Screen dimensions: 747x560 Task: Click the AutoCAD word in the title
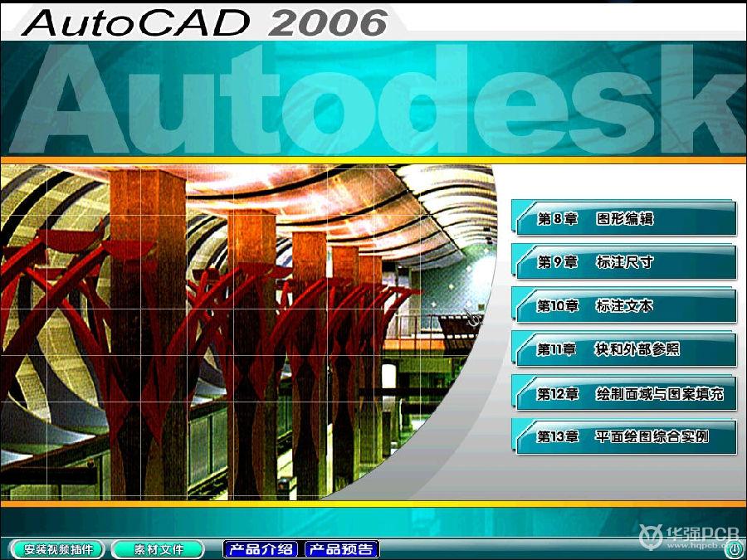coord(139,22)
